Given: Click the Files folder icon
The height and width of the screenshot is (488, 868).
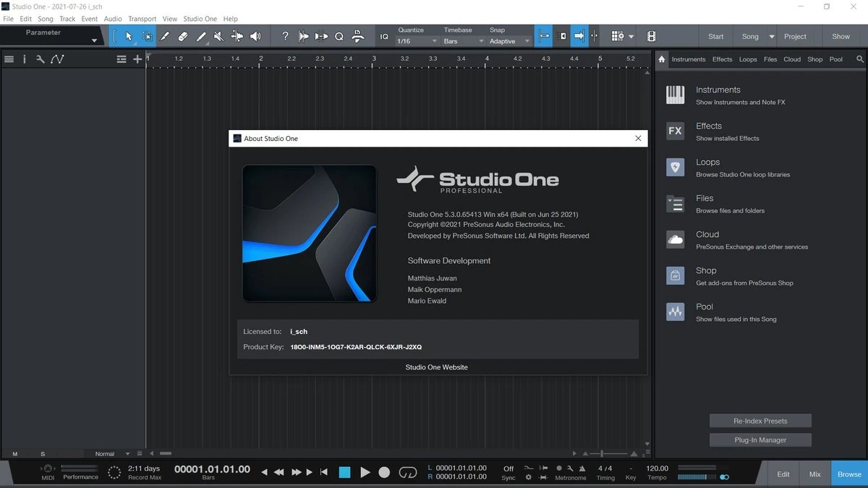Looking at the screenshot, I should pyautogui.click(x=675, y=203).
